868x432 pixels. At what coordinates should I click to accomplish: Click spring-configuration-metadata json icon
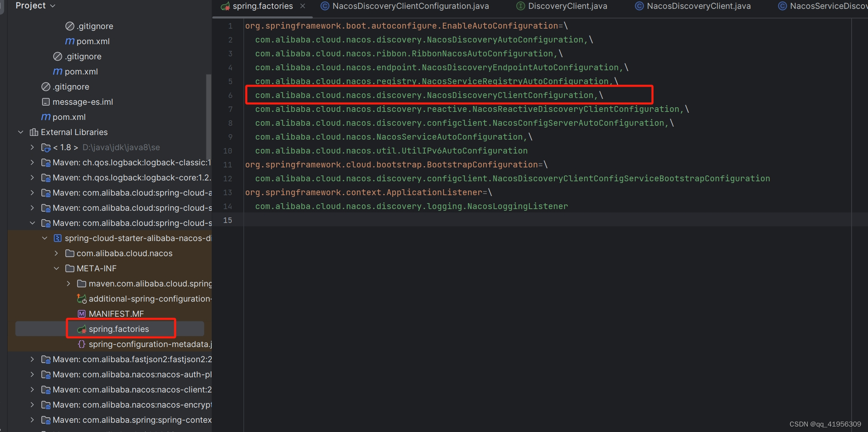click(x=82, y=344)
